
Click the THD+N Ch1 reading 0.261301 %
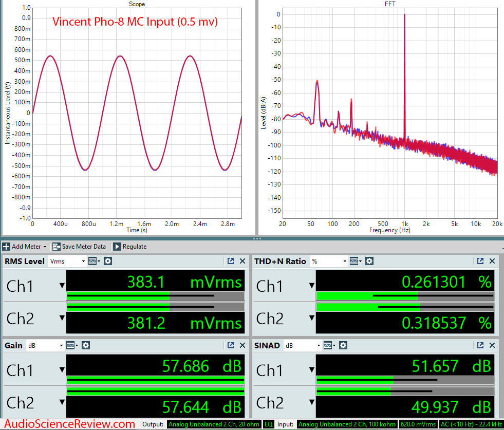click(446, 282)
